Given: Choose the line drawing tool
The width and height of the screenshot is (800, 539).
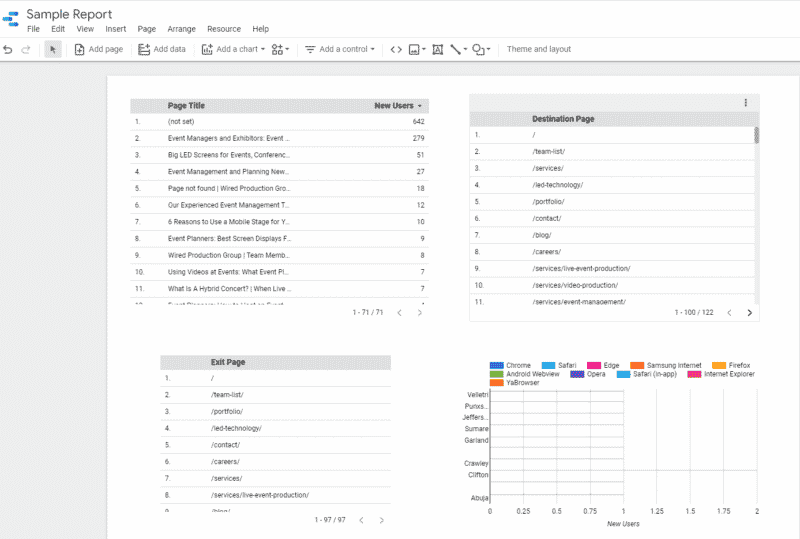Looking at the screenshot, I should [458, 50].
